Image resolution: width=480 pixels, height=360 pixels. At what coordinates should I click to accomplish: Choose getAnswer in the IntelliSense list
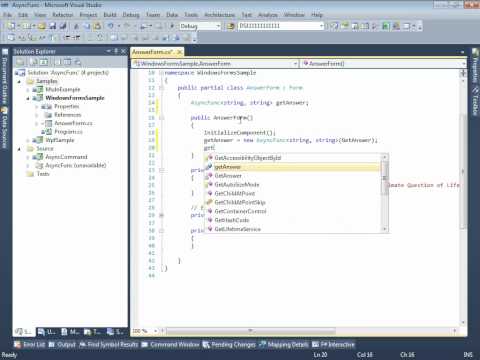(292, 167)
